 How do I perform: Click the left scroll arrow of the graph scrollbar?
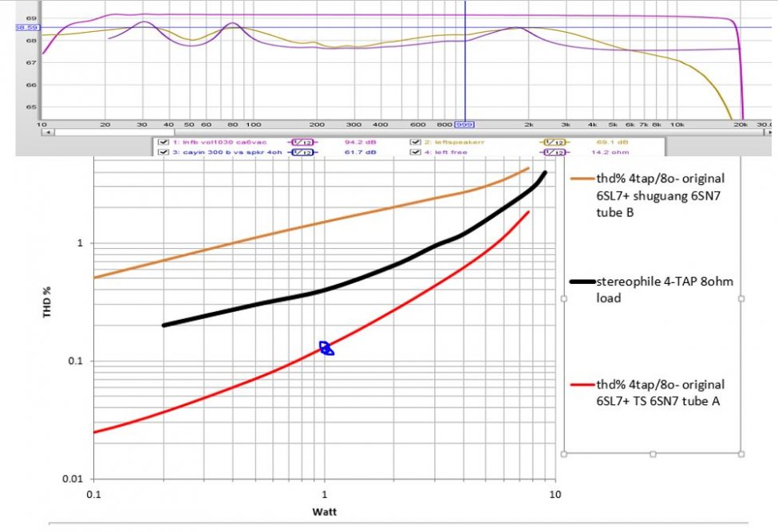click(48, 132)
